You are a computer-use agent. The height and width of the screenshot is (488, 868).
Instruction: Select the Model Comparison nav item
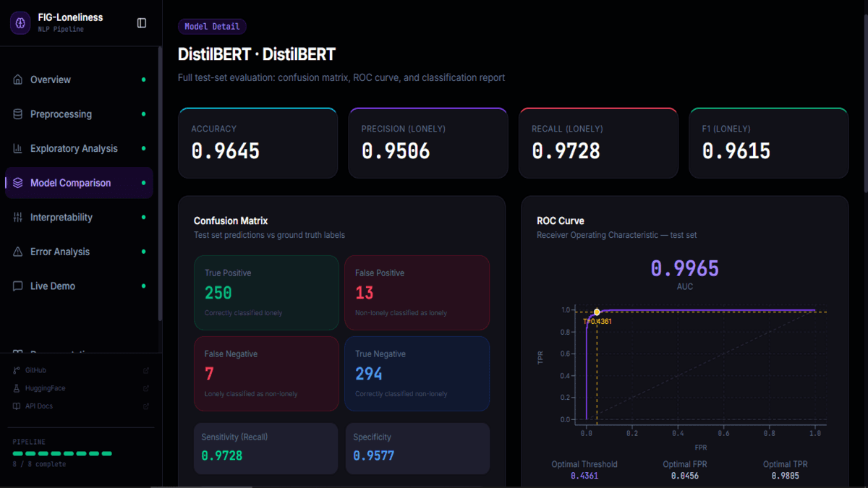click(x=79, y=183)
